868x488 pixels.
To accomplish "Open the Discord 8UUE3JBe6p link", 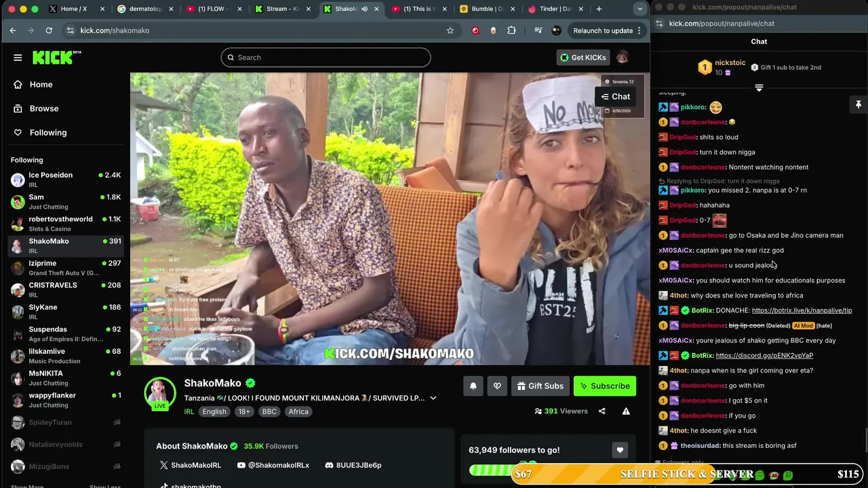I will point(353,465).
